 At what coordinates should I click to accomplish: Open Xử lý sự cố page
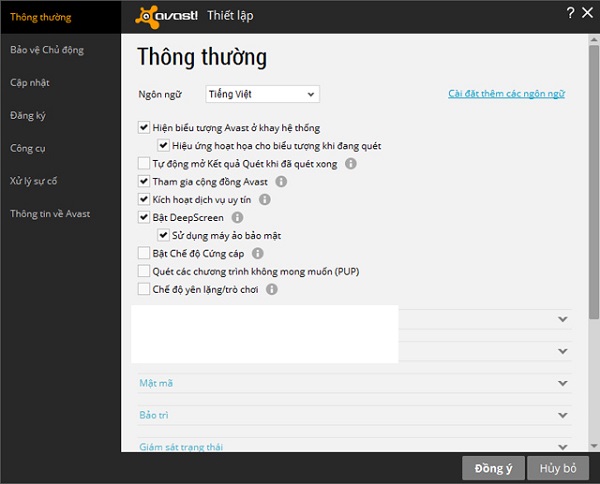pyautogui.click(x=33, y=181)
